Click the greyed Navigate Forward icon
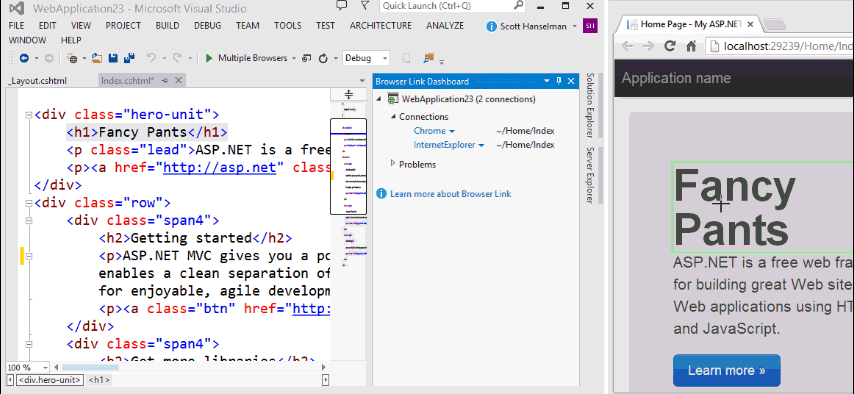This screenshot has height=394, width=854. [48, 58]
